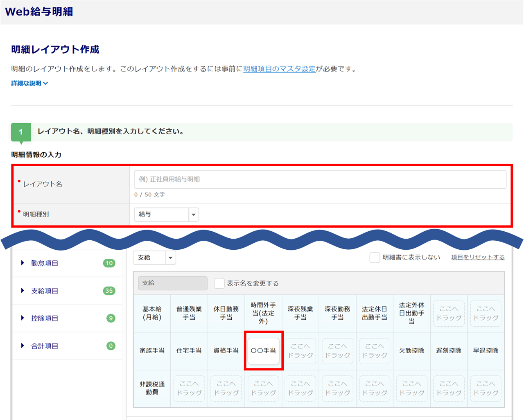Expand the 控除項目 triangle arrow
Screen dimensions: 524x420
pyautogui.click(x=23, y=318)
